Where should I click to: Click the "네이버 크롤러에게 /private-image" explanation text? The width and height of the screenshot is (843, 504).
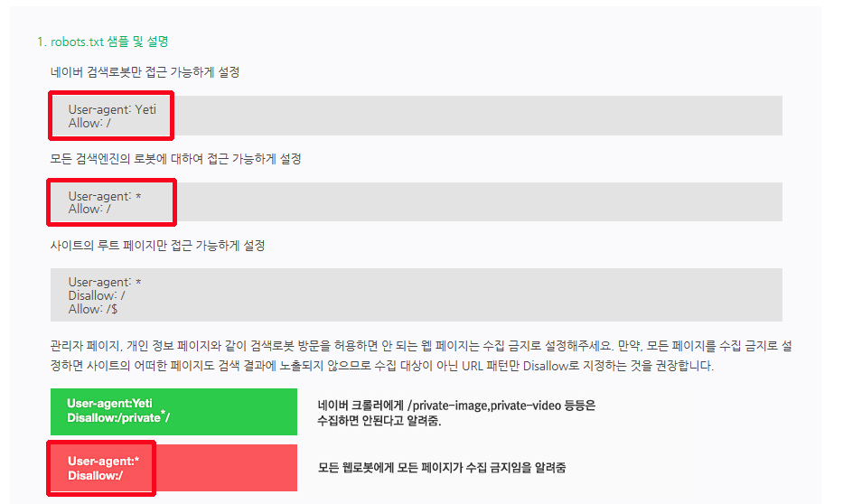click(x=456, y=413)
